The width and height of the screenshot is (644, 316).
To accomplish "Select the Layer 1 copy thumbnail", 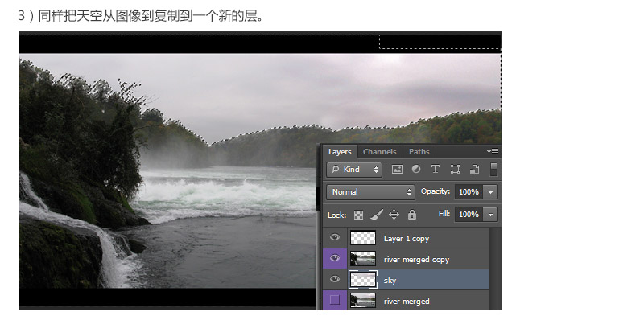I will point(363,238).
